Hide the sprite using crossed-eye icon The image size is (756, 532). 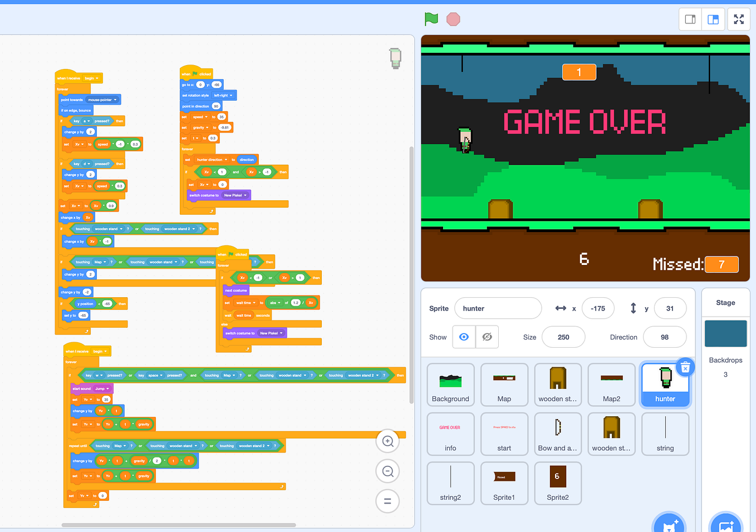tap(487, 337)
